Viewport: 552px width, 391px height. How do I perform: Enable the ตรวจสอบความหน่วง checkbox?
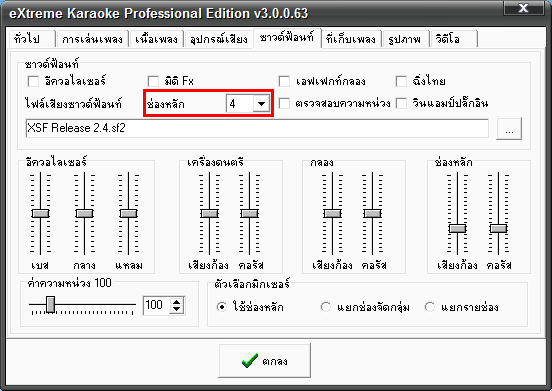(284, 103)
